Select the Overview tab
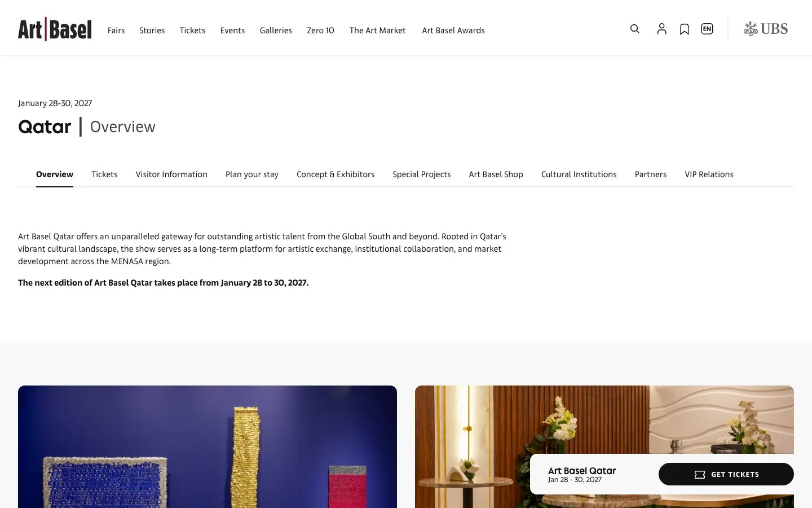The width and height of the screenshot is (812, 508). click(55, 174)
